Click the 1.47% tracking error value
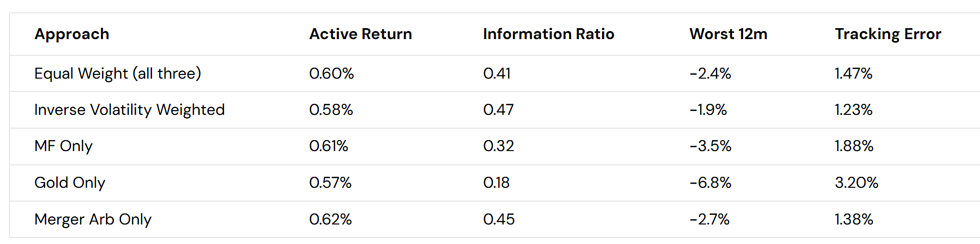Image resolution: width=980 pixels, height=244 pixels. [853, 73]
